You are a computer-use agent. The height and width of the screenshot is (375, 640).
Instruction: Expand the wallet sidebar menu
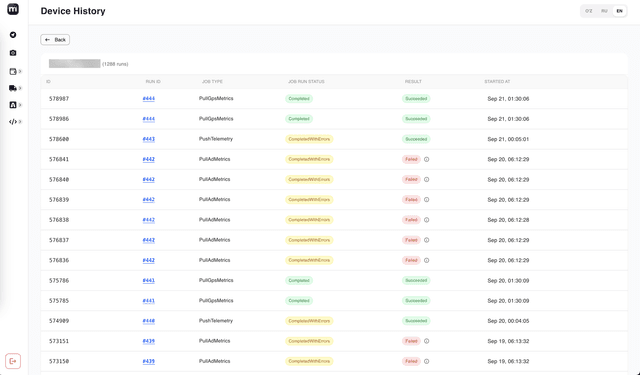pos(15,71)
